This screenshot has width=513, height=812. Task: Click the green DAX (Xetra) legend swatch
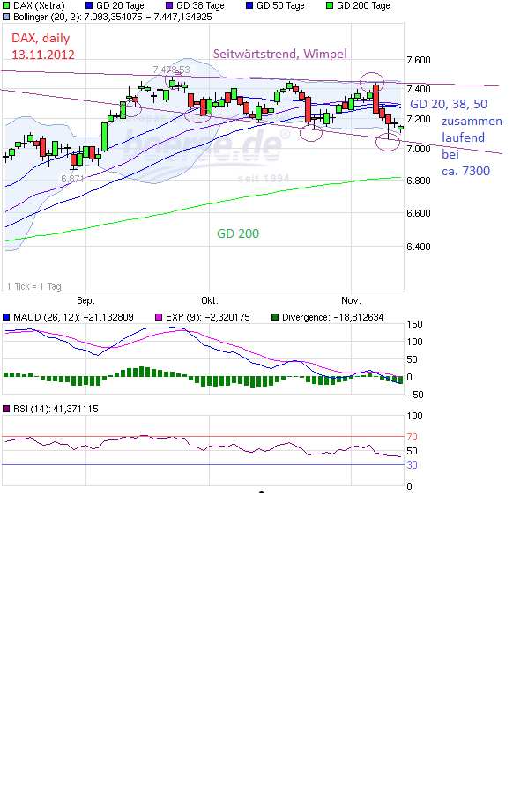(6, 5)
